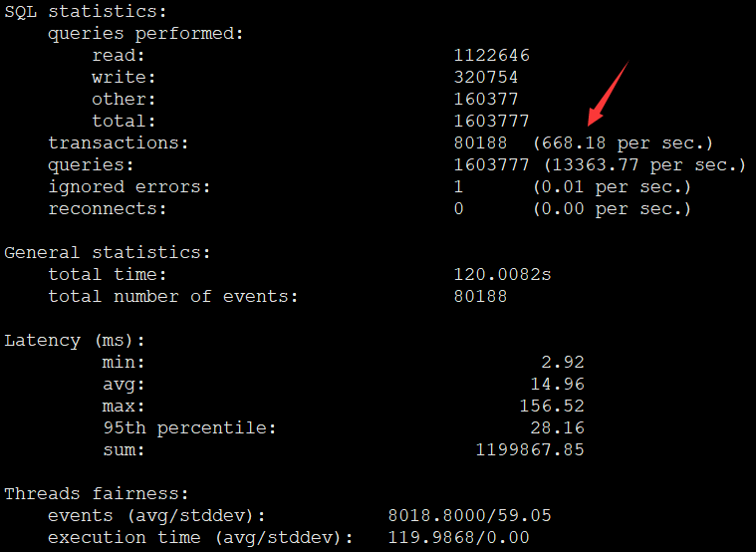Select the value '(668.18 per sec.)'

[x=623, y=143]
